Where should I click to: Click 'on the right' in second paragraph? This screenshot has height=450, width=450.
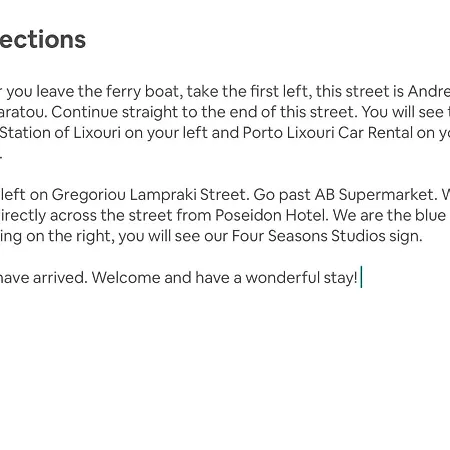coord(70,236)
